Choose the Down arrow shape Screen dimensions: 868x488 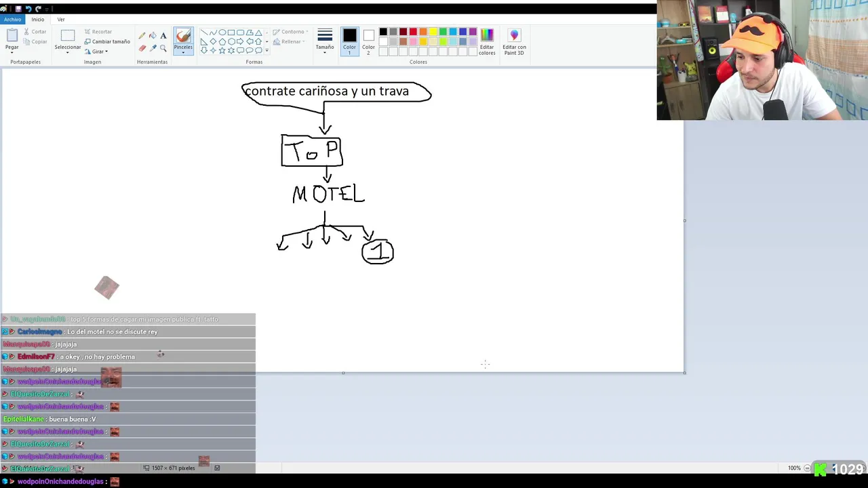point(204,50)
